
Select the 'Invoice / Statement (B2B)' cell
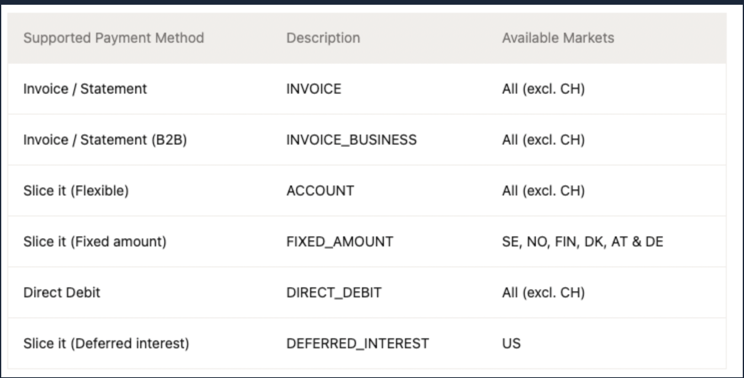pos(105,139)
